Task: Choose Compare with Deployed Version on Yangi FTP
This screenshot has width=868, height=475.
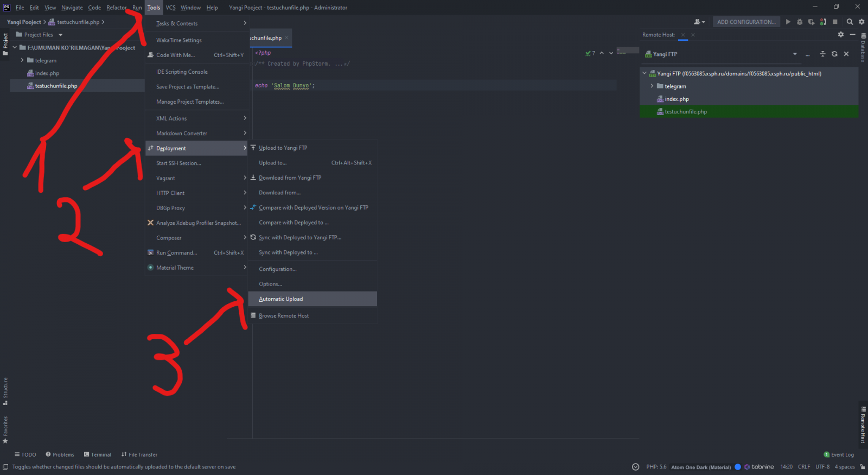Action: tap(312, 207)
